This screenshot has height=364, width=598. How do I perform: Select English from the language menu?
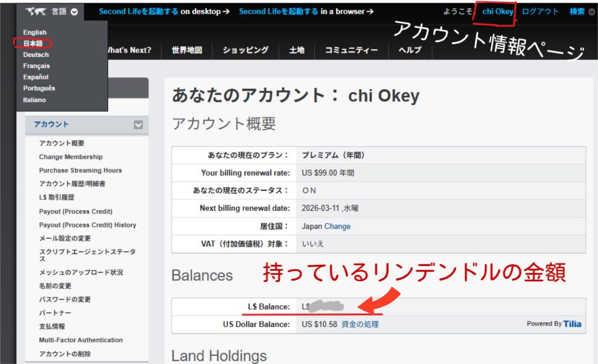[x=34, y=32]
